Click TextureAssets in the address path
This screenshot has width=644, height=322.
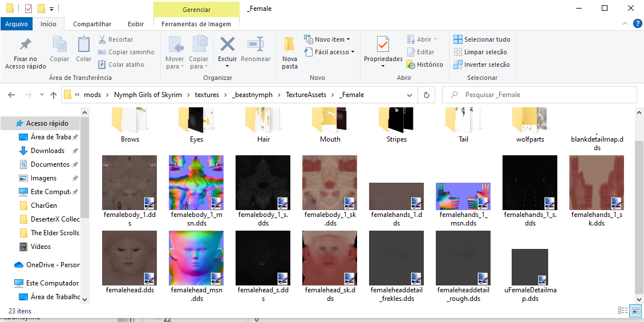click(306, 95)
